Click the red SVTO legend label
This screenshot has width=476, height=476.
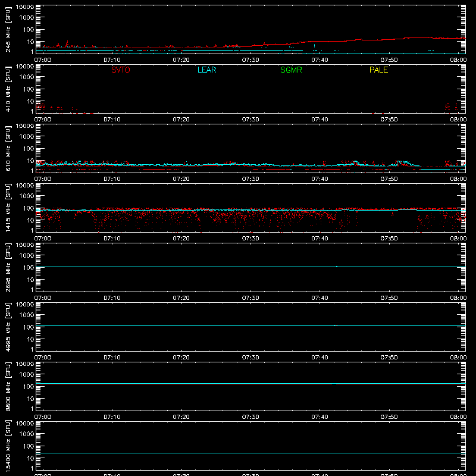[x=121, y=70]
